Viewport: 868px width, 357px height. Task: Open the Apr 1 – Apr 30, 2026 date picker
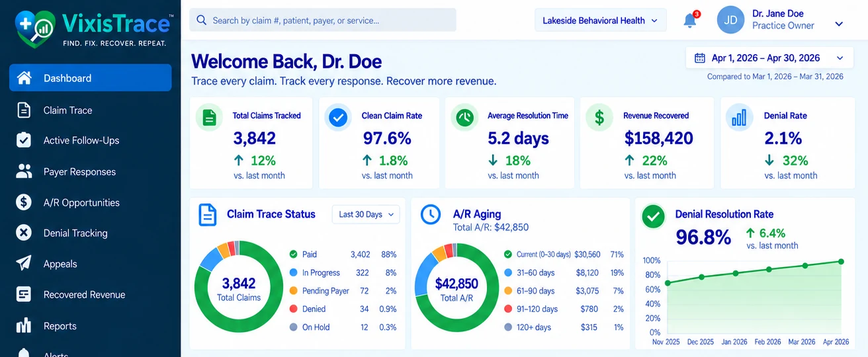[x=769, y=58]
